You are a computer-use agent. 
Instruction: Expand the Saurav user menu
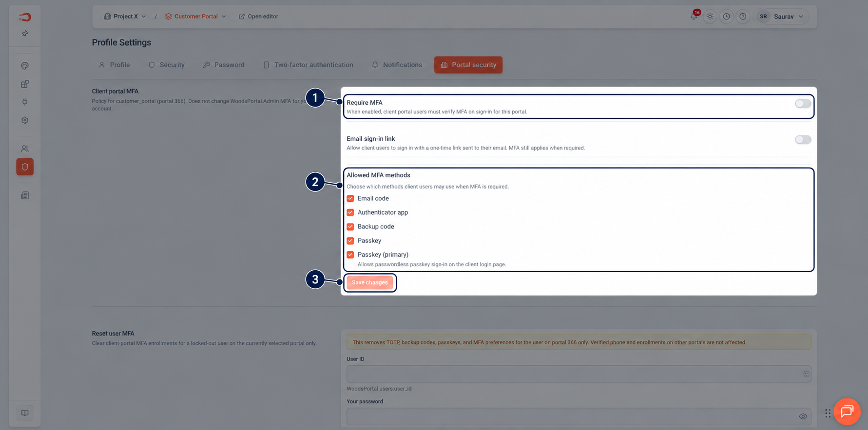782,17
